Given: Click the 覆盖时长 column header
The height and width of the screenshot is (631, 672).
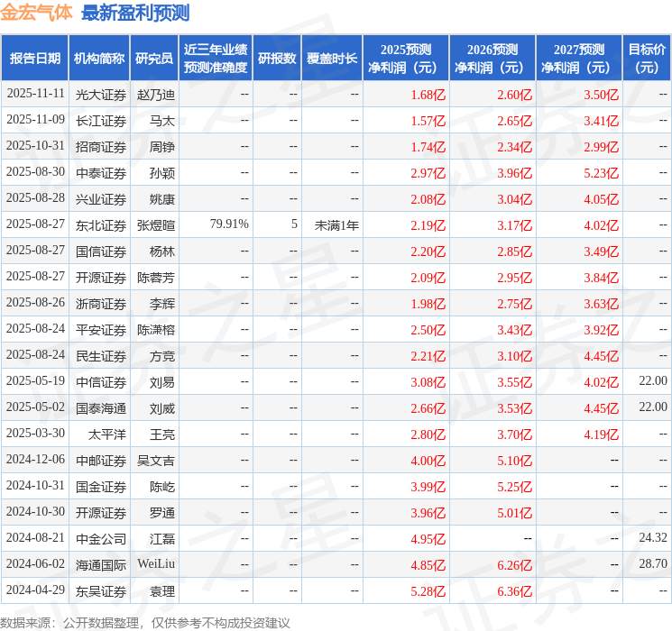Looking at the screenshot, I should point(332,59).
